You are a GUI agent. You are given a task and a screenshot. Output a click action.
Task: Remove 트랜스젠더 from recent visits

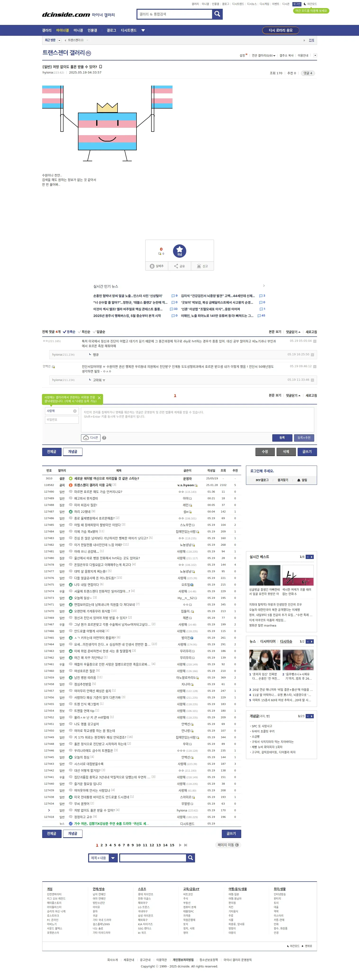87,40
